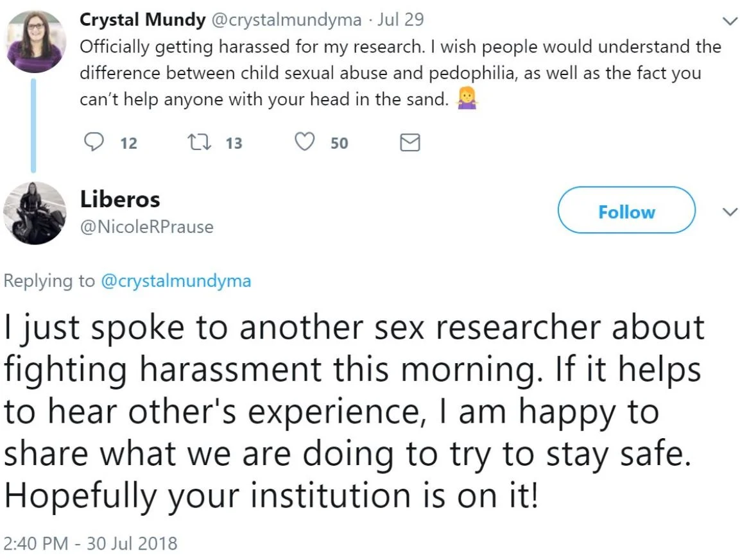
Task: Open the chevron menu beside Follow
Action: (x=728, y=212)
